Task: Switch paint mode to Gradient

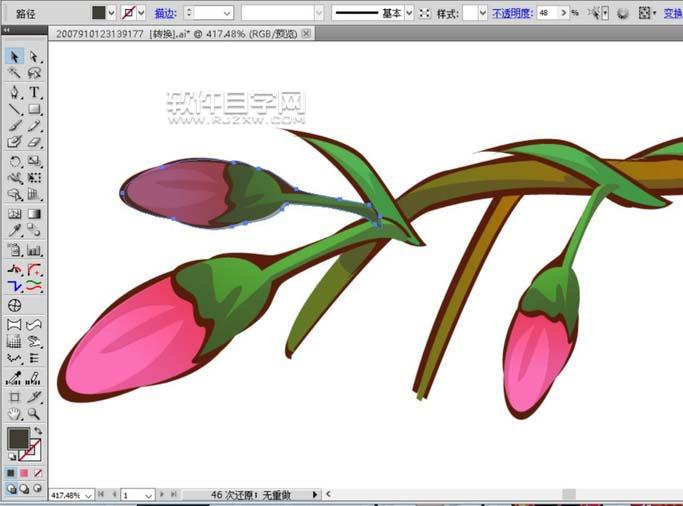Action: point(25,473)
